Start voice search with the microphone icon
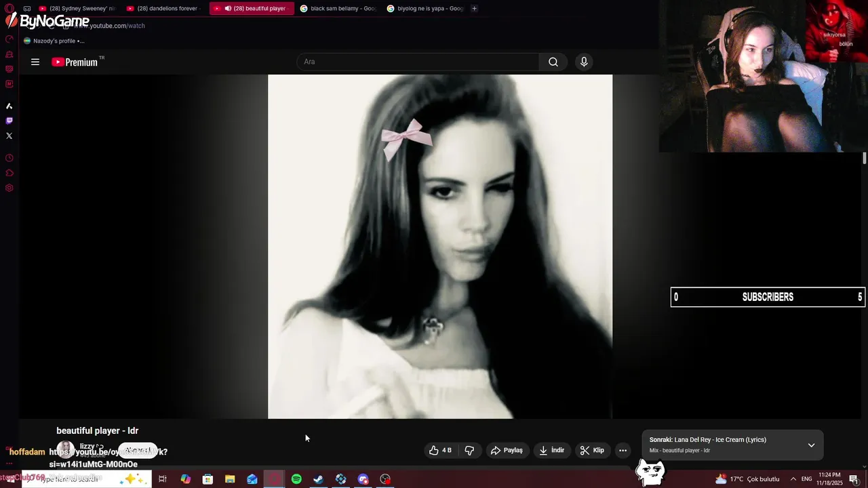 [x=584, y=62]
